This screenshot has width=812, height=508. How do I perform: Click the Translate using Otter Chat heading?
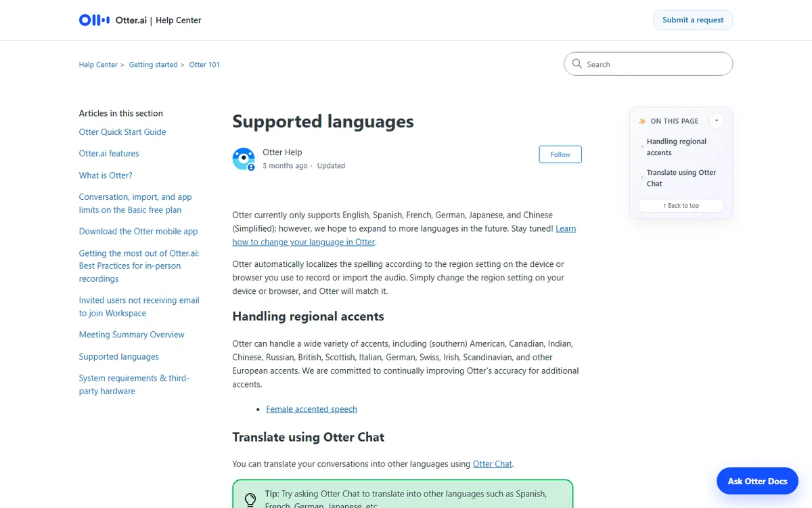308,437
